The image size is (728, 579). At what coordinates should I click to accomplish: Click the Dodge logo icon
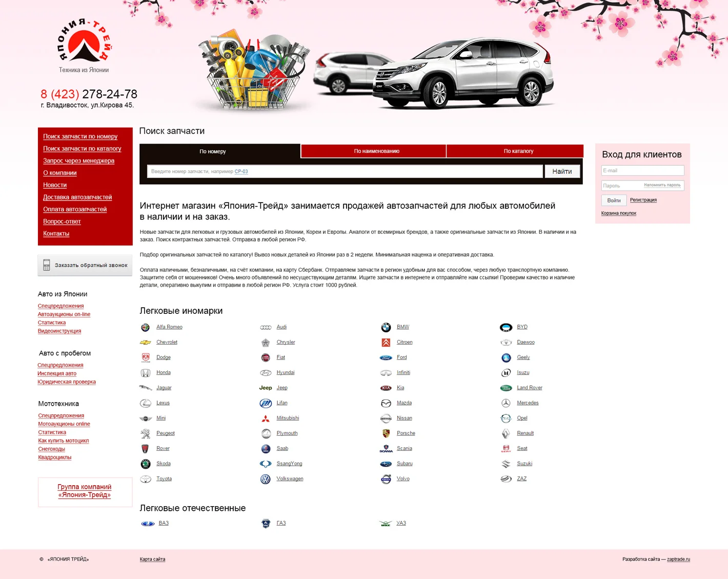pos(146,357)
